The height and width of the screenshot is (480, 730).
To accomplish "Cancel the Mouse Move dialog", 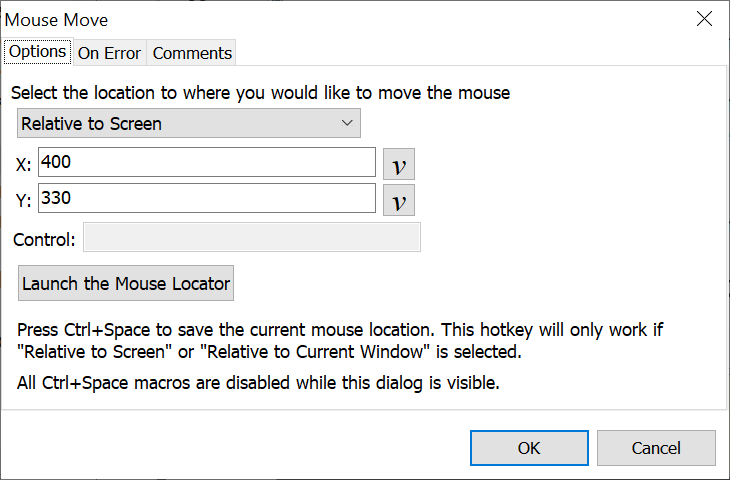I will [x=656, y=448].
